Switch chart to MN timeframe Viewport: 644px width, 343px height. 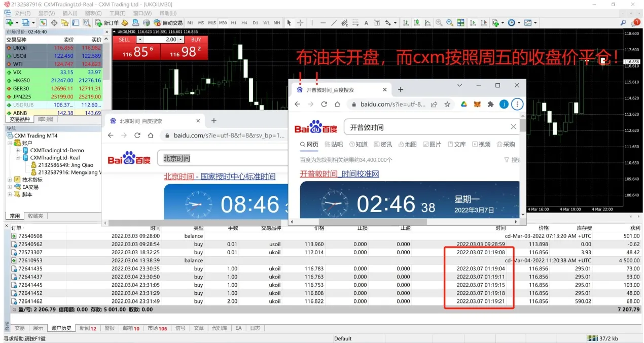[277, 23]
